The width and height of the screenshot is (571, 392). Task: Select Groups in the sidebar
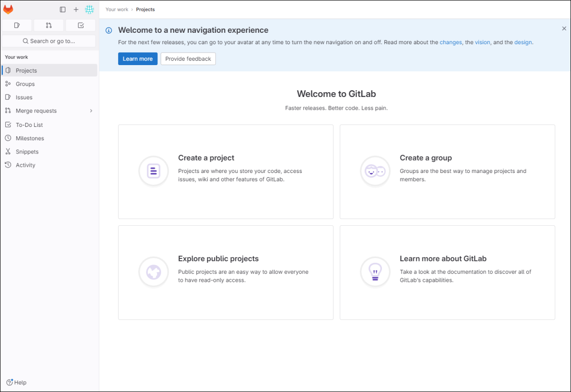(x=25, y=84)
